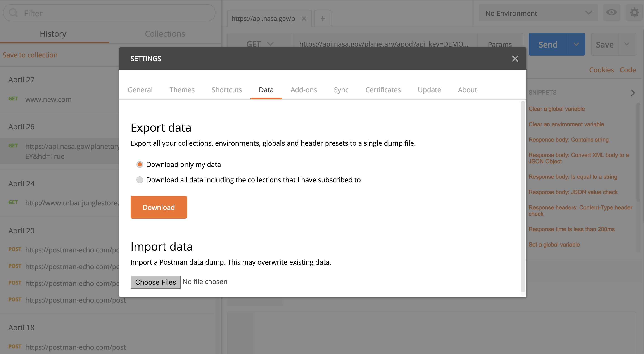Click the Settings dialog vertical scrollbar

523,196
